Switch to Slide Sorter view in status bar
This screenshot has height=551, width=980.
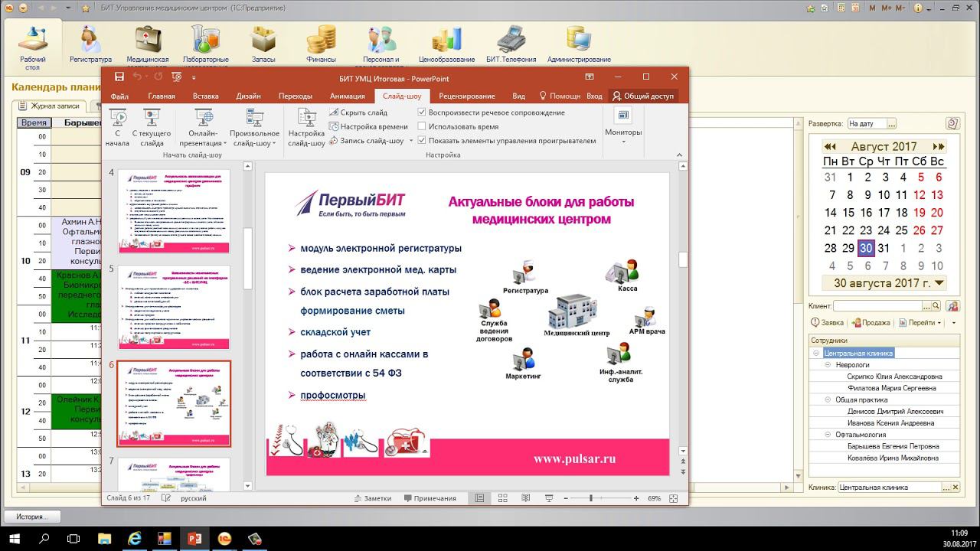(502, 498)
